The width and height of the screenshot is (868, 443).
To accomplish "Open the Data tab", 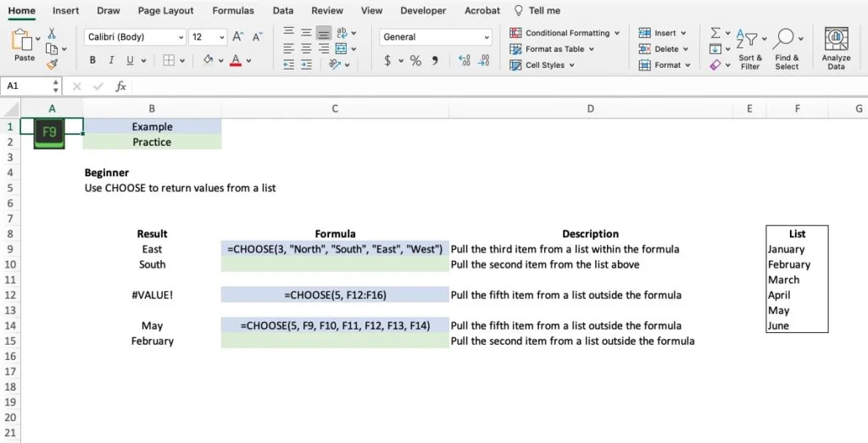I will coord(283,10).
